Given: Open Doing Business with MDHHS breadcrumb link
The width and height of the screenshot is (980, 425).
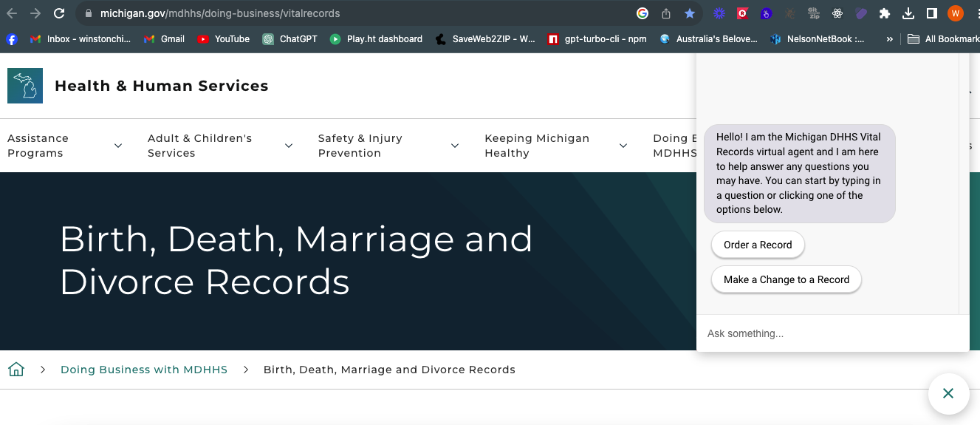Looking at the screenshot, I should pos(144,370).
